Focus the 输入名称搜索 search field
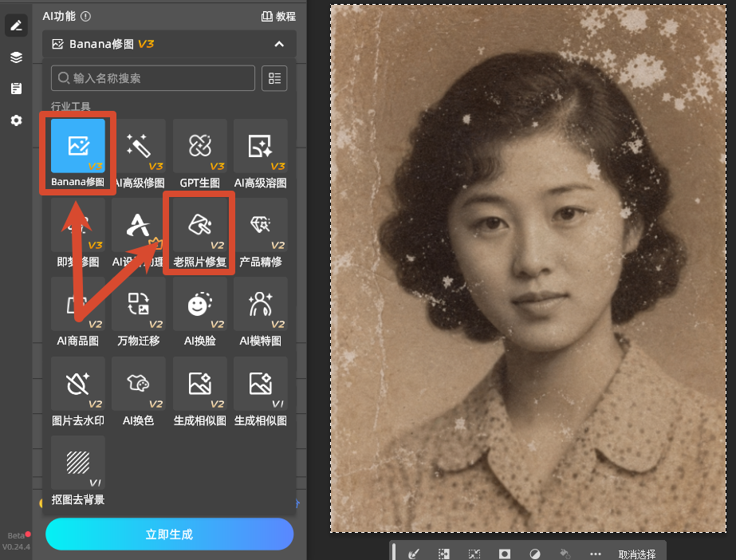Screen dimensions: 736x560 coord(153,78)
